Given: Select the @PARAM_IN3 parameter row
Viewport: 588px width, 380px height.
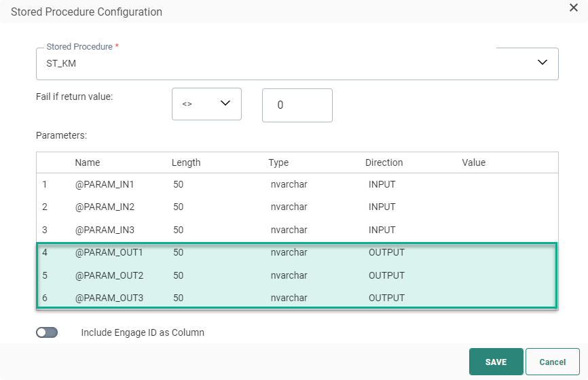Looking at the screenshot, I should point(104,230).
